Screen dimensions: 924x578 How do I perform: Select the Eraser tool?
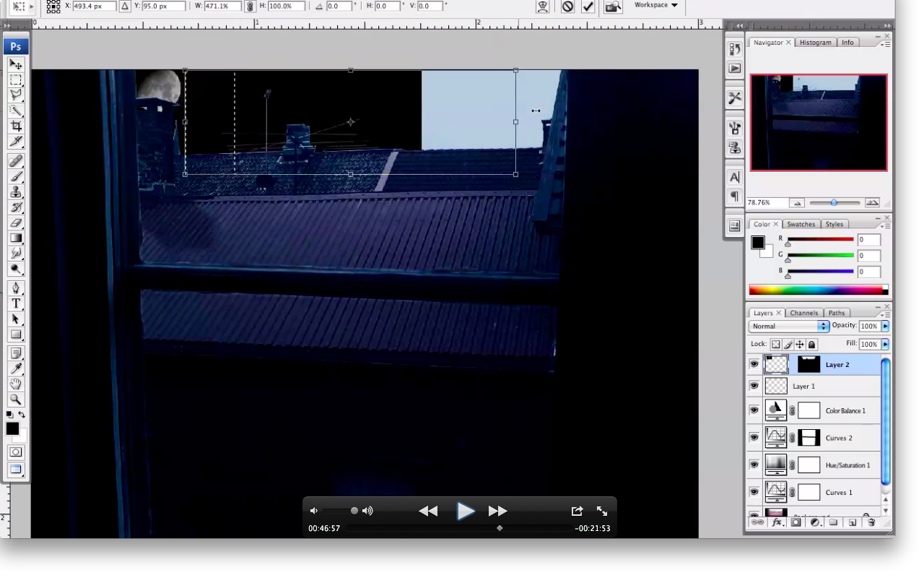(x=16, y=223)
